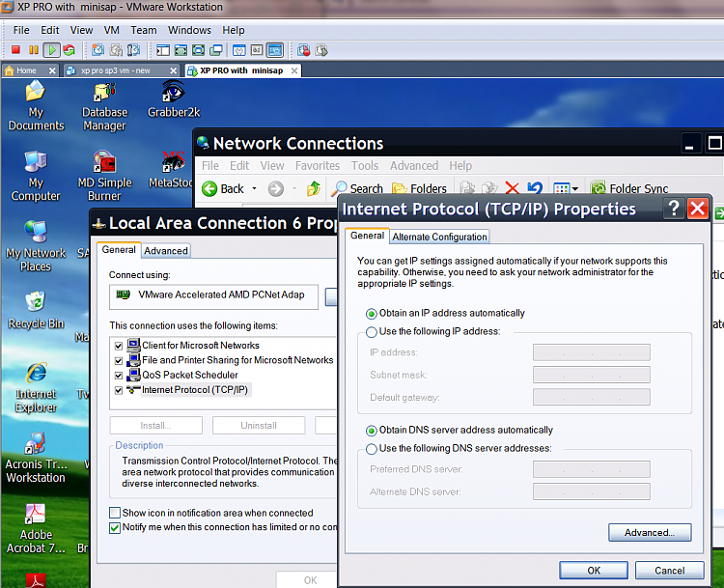This screenshot has height=588, width=724.
Task: Enable Unity mode icon in VMware toolbar
Action: pos(216,50)
